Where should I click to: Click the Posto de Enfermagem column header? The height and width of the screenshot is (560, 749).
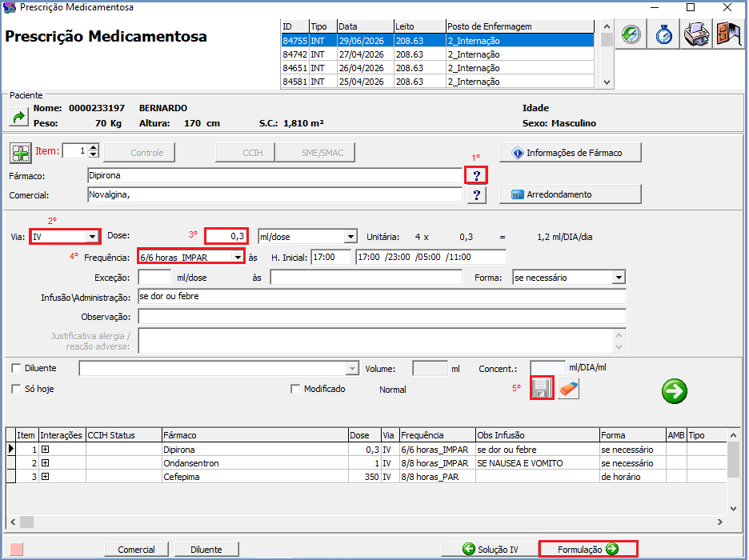519,26
